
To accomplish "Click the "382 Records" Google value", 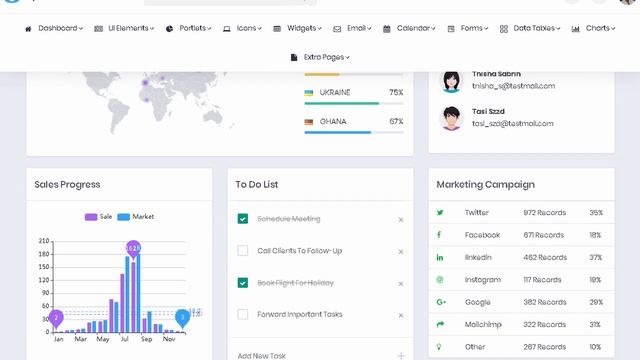I will pyautogui.click(x=545, y=302).
